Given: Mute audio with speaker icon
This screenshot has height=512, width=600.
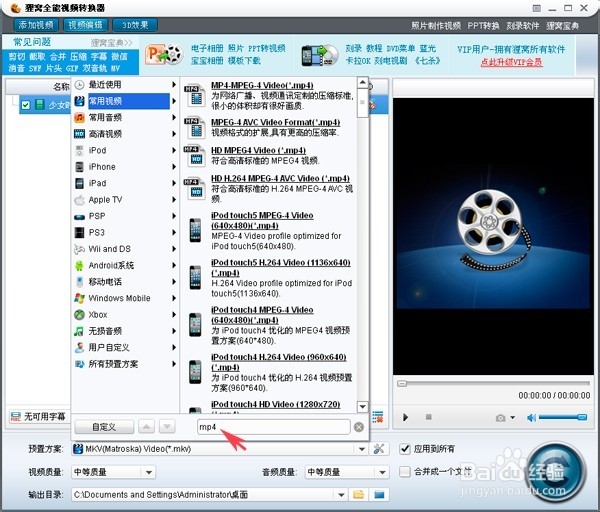Looking at the screenshot, I should 531,418.
